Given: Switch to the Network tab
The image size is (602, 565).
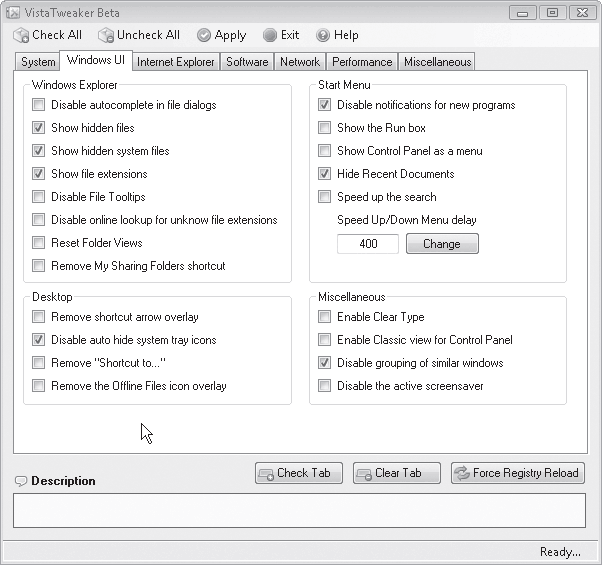Looking at the screenshot, I should point(300,62).
